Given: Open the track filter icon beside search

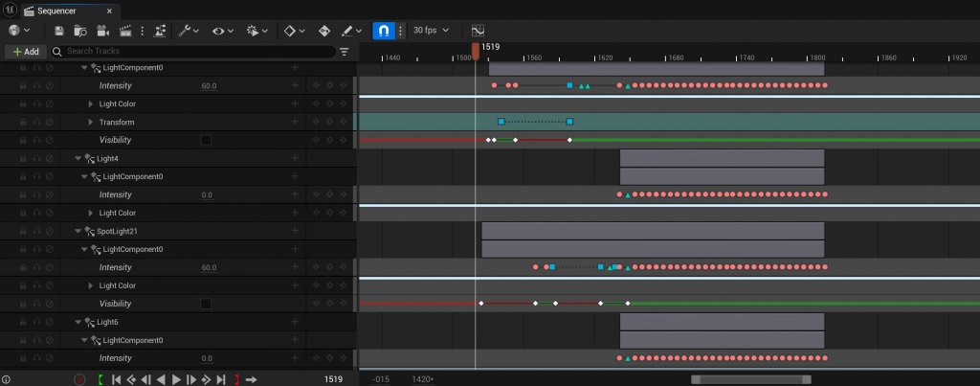Looking at the screenshot, I should [x=345, y=52].
